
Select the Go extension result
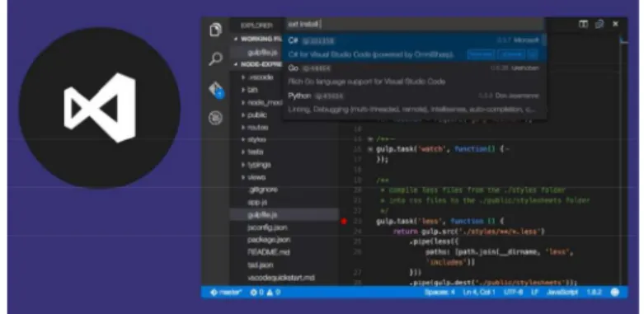[x=414, y=75]
